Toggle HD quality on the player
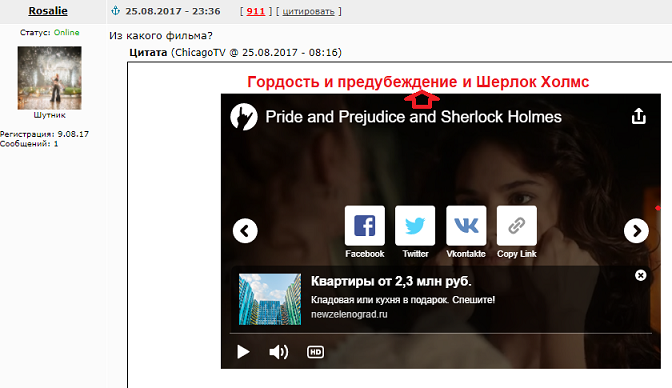672x388 pixels. point(315,352)
